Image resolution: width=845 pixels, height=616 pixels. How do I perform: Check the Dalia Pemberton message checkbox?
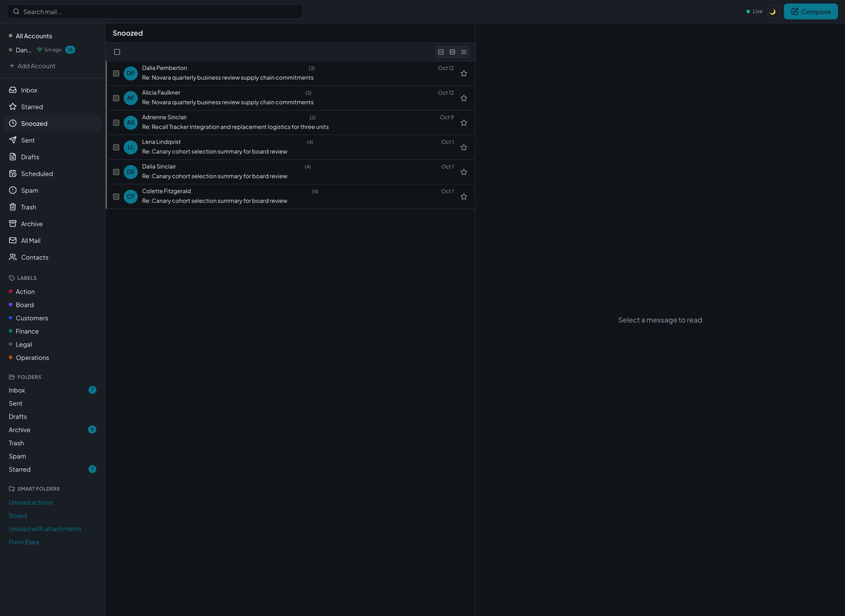click(x=116, y=73)
